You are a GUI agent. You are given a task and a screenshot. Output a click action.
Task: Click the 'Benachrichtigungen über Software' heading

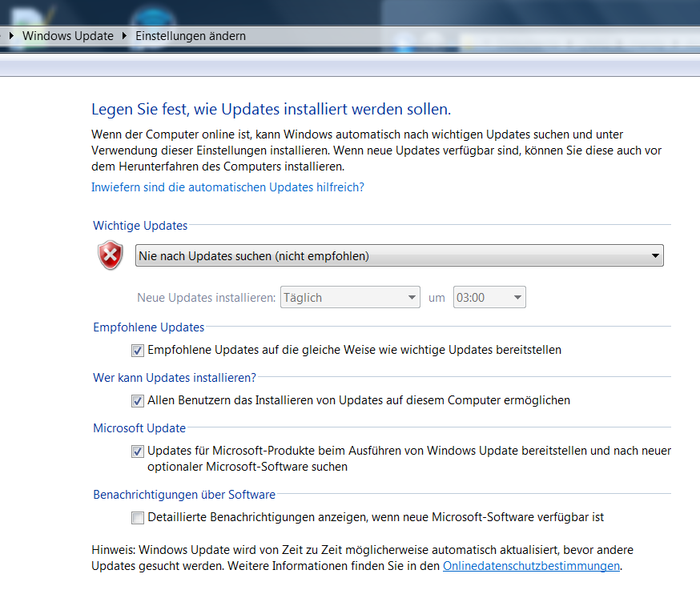[184, 495]
